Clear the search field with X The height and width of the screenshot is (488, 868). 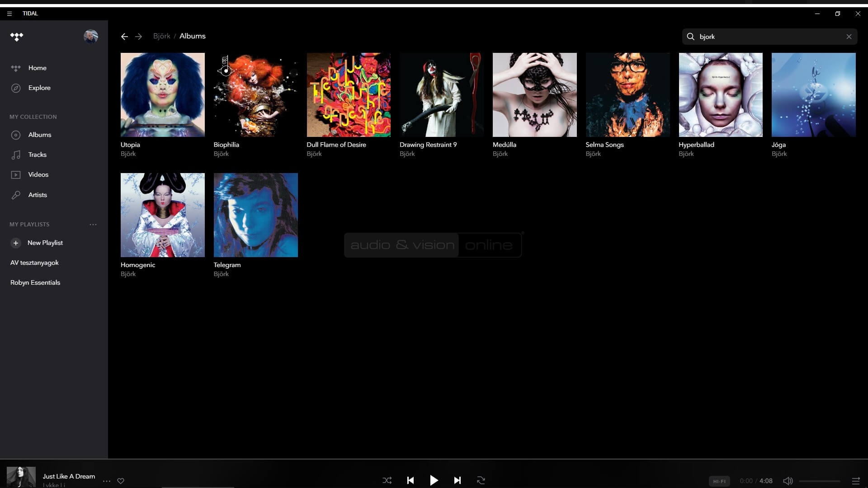point(849,37)
